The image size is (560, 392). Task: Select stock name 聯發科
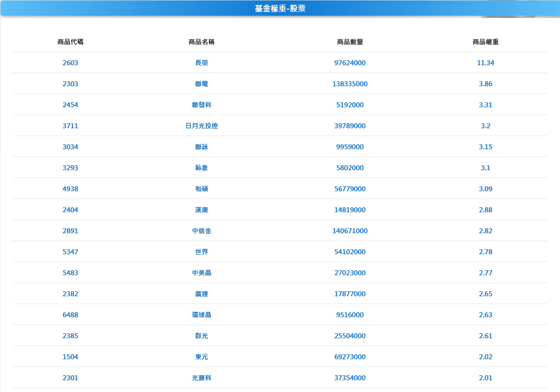202,105
